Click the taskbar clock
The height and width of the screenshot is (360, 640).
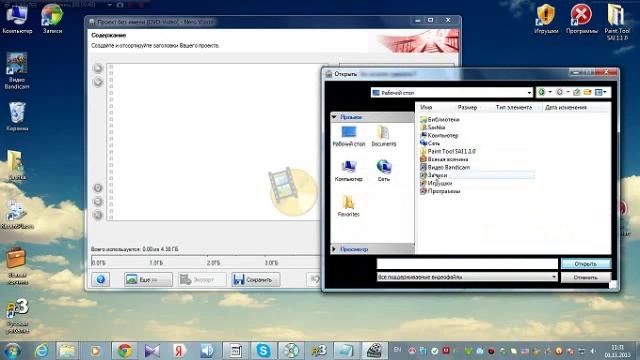(x=619, y=351)
